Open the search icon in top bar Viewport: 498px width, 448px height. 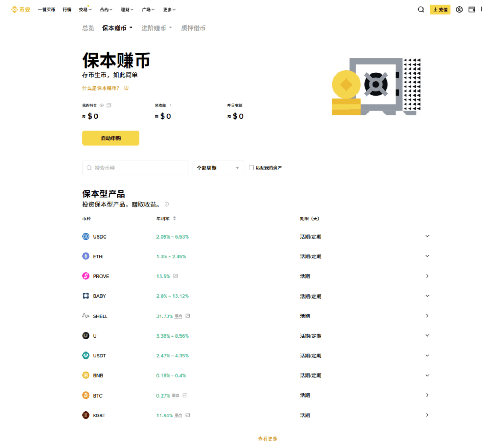[x=421, y=10]
